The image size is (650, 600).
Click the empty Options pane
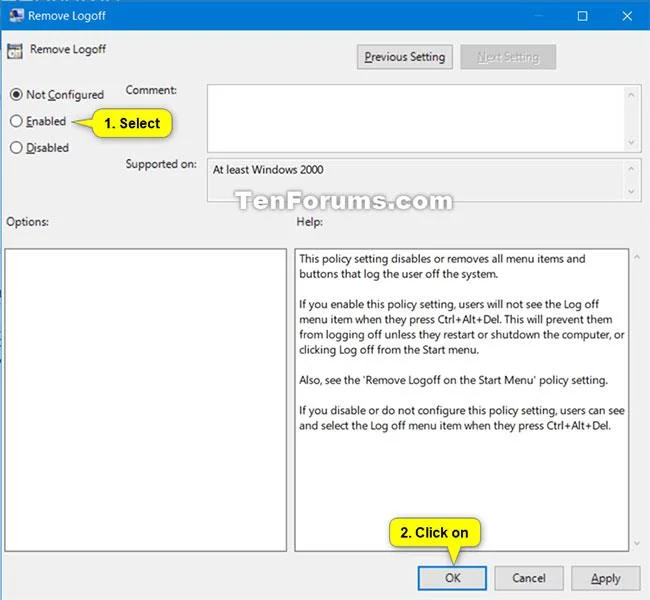[x=146, y=400]
